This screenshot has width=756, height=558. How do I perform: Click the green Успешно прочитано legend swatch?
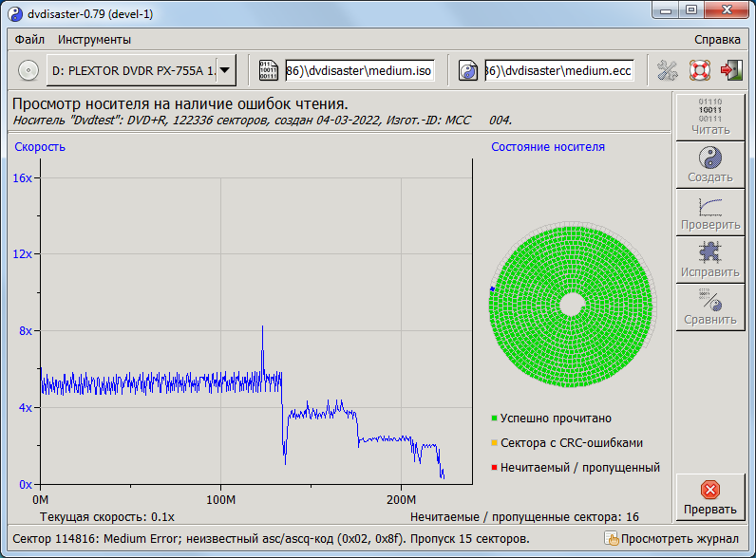[495, 418]
